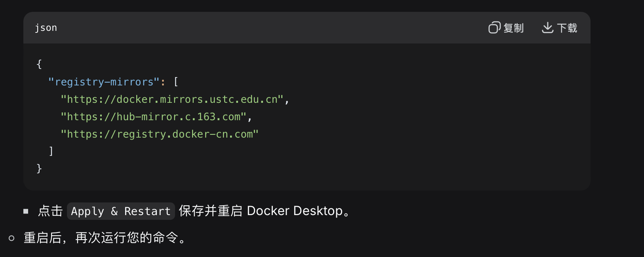Click 下载 to download the JSON file
This screenshot has width=644, height=257.
tap(559, 28)
